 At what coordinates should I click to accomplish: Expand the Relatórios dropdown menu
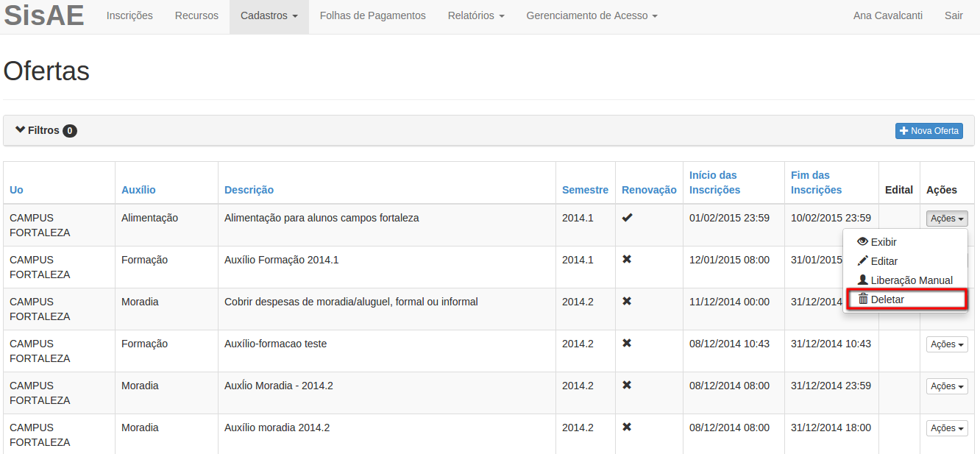click(x=476, y=15)
